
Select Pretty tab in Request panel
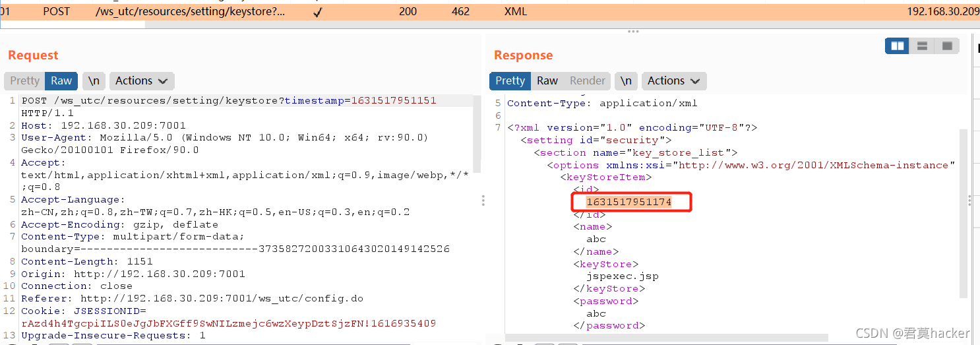[x=24, y=80]
